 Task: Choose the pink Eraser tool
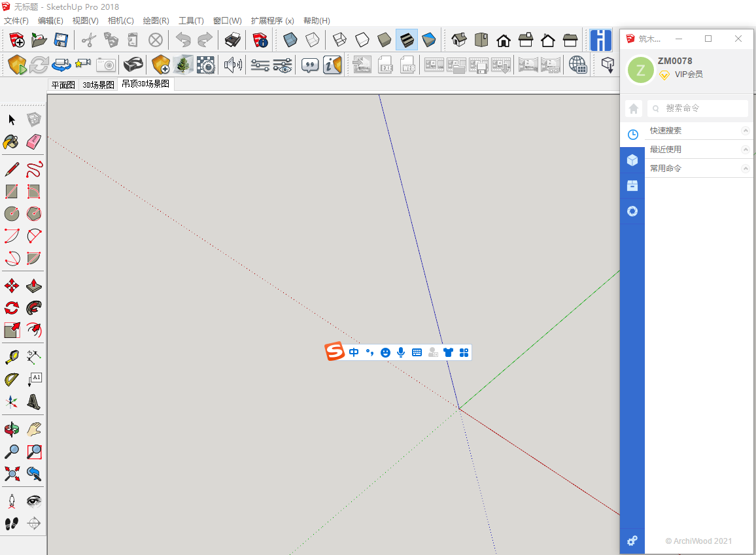click(34, 142)
